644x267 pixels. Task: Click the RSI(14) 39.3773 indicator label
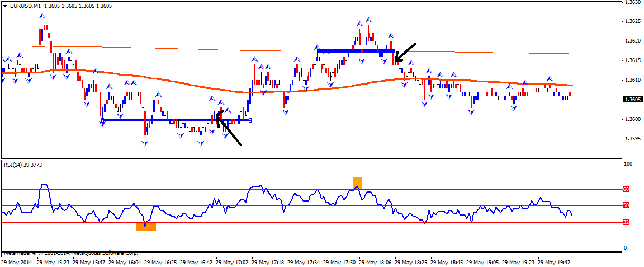[22, 165]
